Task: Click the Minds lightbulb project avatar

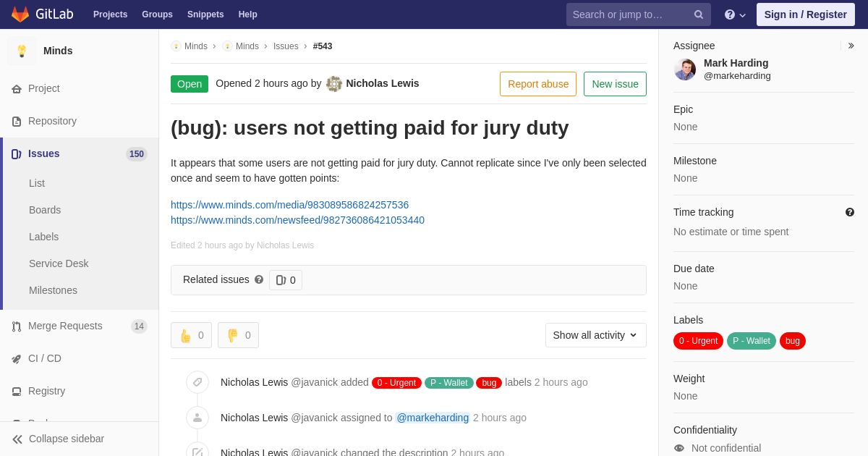Action: click(22, 51)
